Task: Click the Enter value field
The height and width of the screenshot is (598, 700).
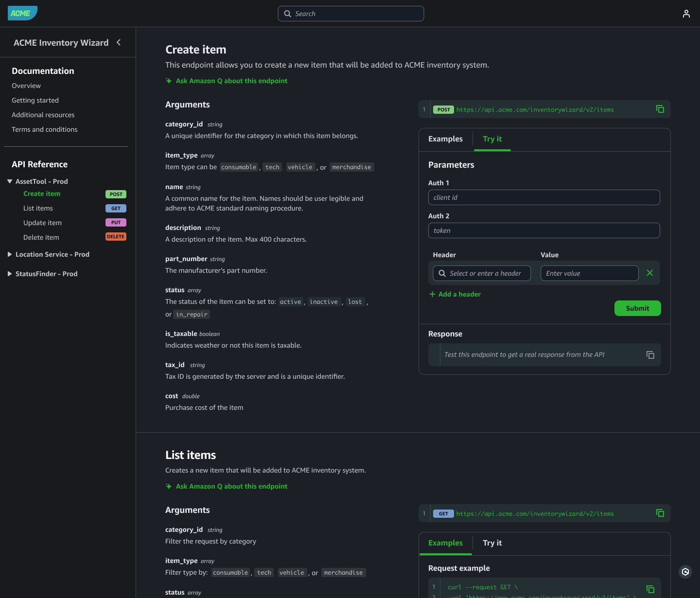Action: click(x=589, y=273)
